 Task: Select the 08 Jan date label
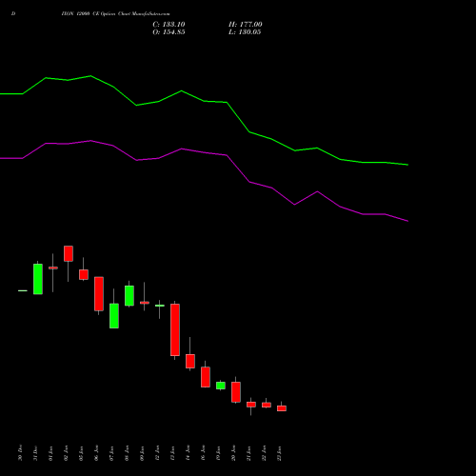[127, 453]
